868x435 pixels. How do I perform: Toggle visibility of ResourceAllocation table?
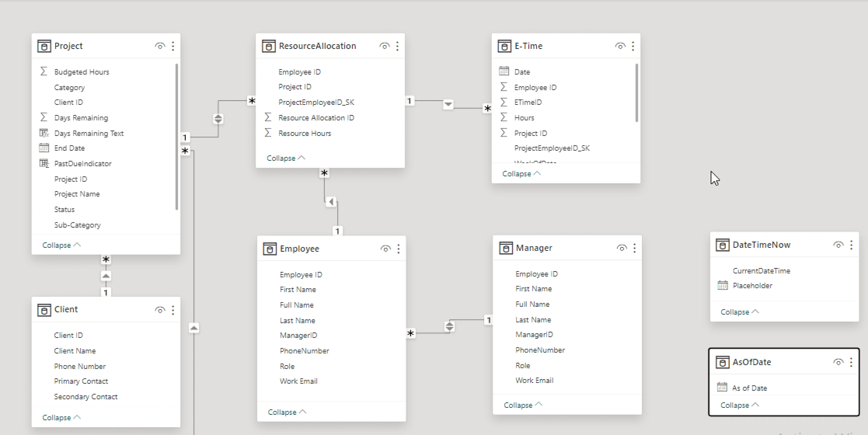[384, 46]
